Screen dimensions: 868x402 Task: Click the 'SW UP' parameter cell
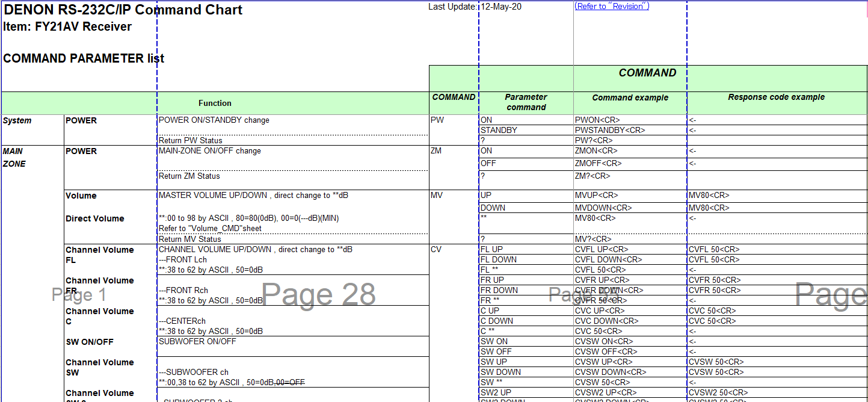click(526, 362)
